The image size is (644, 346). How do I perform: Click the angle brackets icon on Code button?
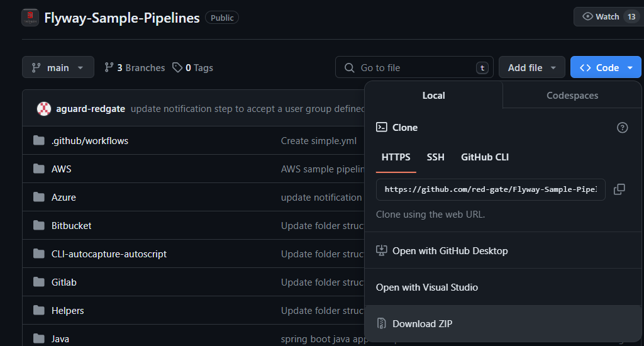click(586, 68)
